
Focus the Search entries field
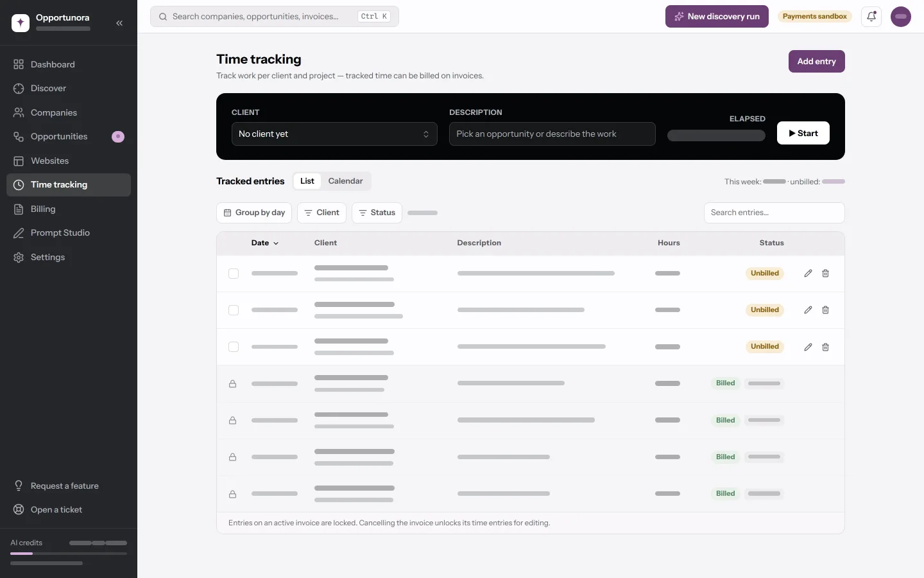[x=774, y=213]
